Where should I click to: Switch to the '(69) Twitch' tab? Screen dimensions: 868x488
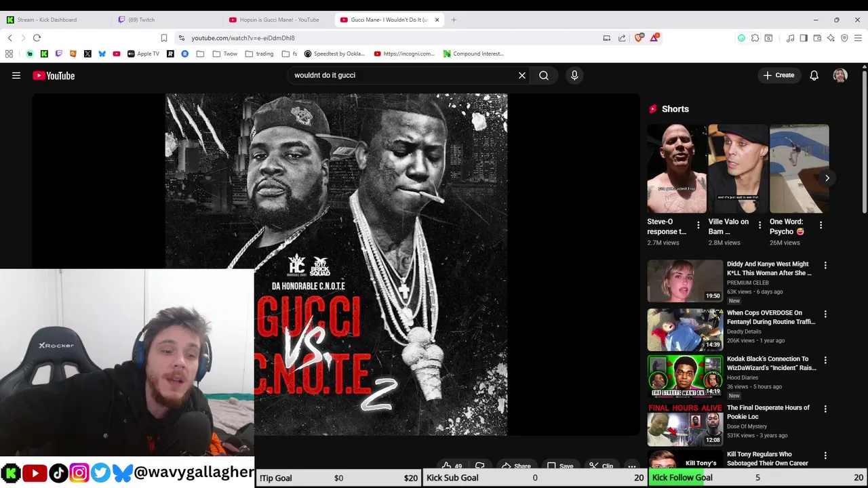pos(167,20)
